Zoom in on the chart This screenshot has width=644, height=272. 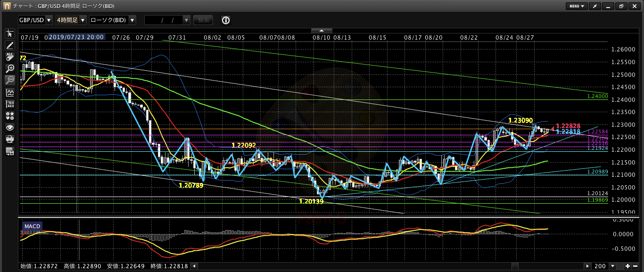(10, 69)
